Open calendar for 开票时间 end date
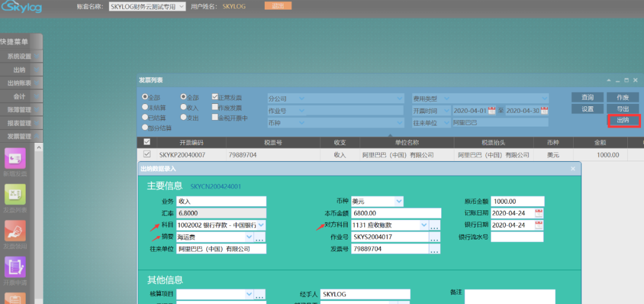 tap(544, 110)
